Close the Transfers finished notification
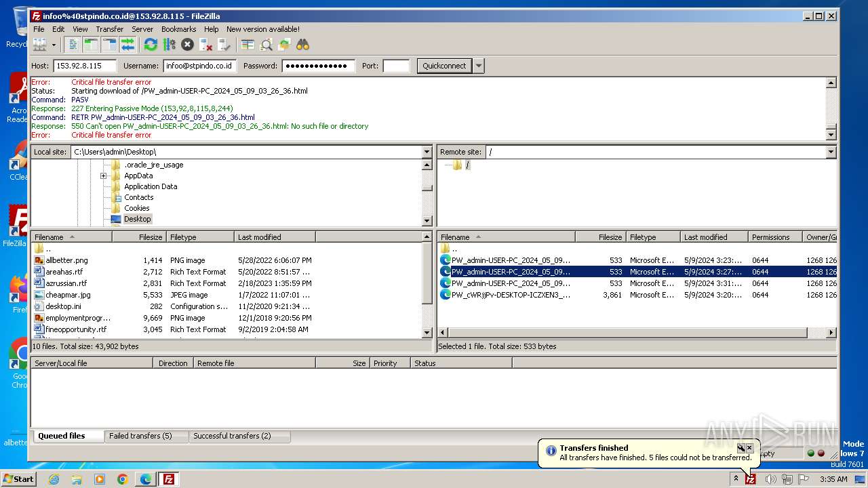Screen dimensions: 868x488 [x=749, y=447]
